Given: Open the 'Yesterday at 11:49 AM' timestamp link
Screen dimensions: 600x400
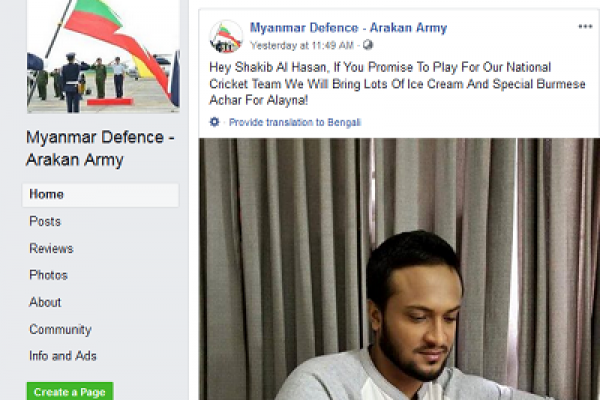Looking at the screenshot, I should coord(302,46).
